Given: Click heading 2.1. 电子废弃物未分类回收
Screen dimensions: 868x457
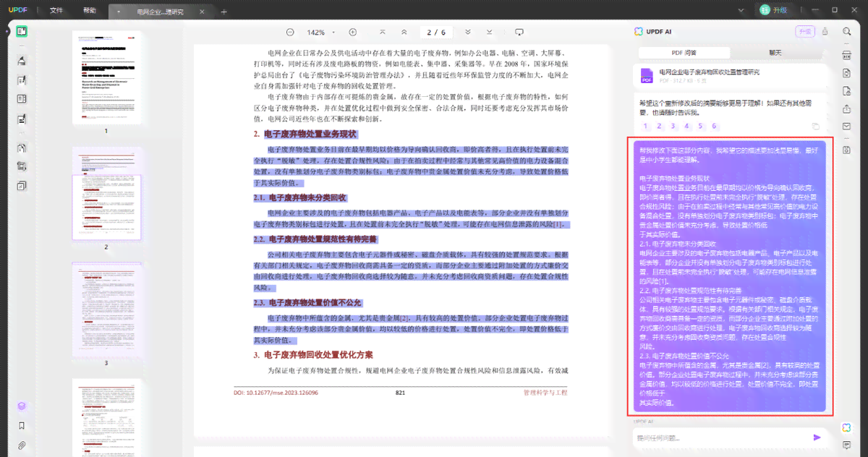Looking at the screenshot, I should [300, 197].
